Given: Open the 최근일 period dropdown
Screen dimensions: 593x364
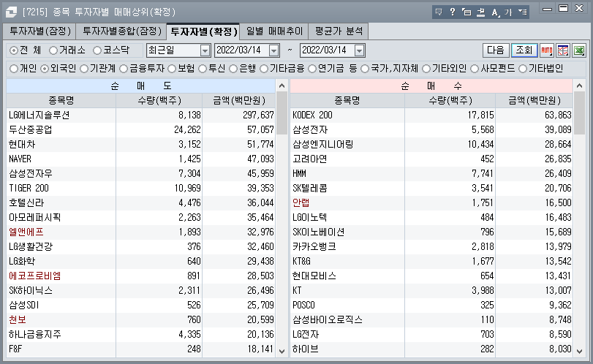Looking at the screenshot, I should 205,50.
